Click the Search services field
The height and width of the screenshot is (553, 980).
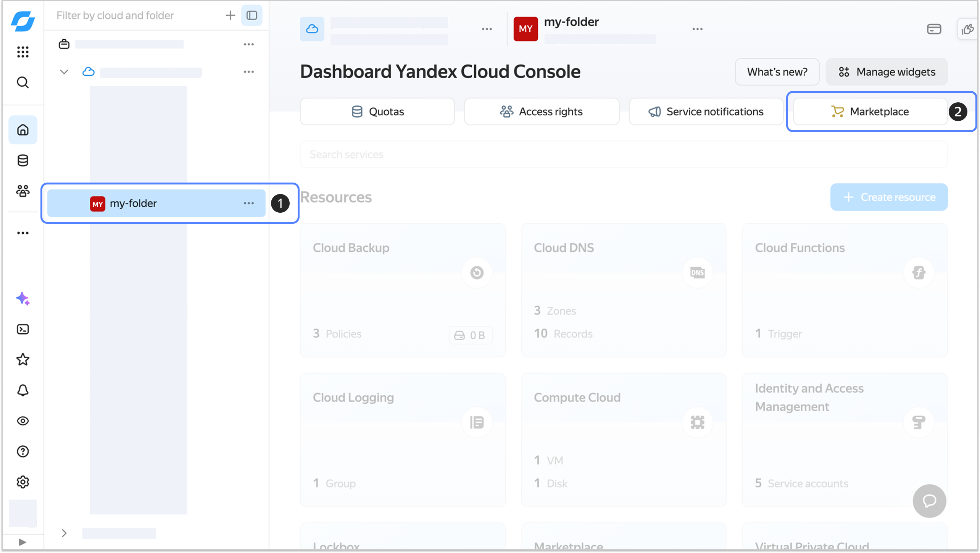(624, 154)
